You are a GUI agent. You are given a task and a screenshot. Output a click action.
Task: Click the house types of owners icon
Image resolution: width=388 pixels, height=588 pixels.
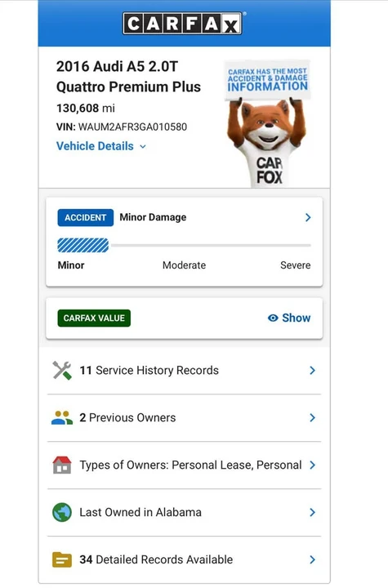pyautogui.click(x=62, y=465)
